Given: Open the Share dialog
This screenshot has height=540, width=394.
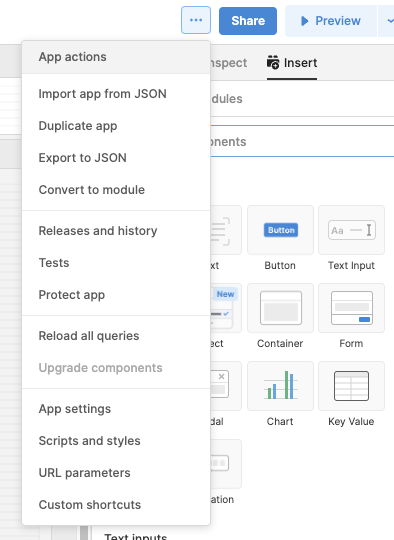Looking at the screenshot, I should tap(248, 21).
